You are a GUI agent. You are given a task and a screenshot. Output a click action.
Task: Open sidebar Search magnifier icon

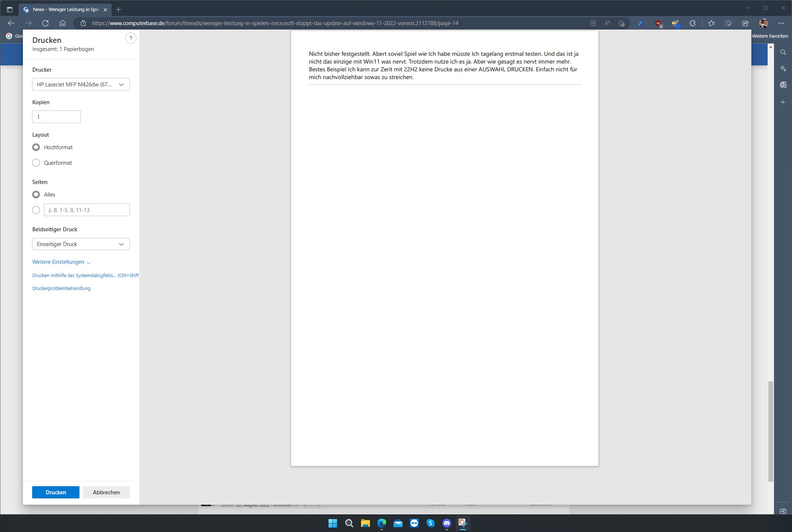point(783,52)
